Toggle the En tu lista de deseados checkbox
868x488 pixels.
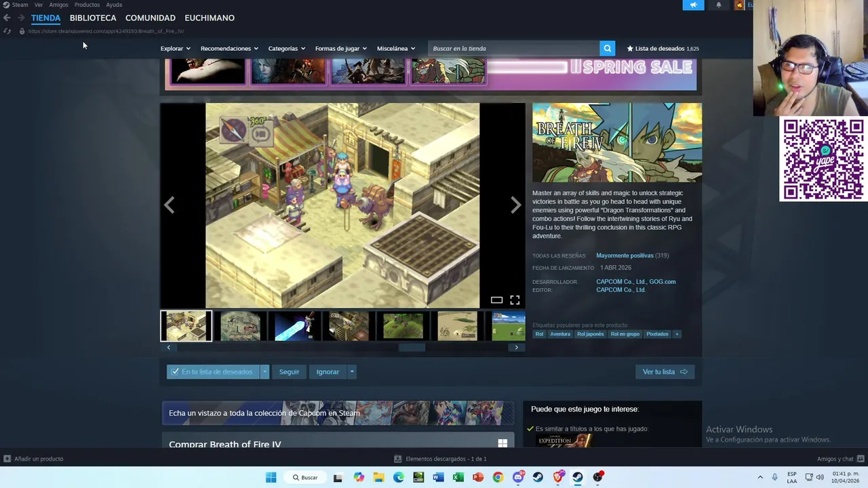click(175, 371)
